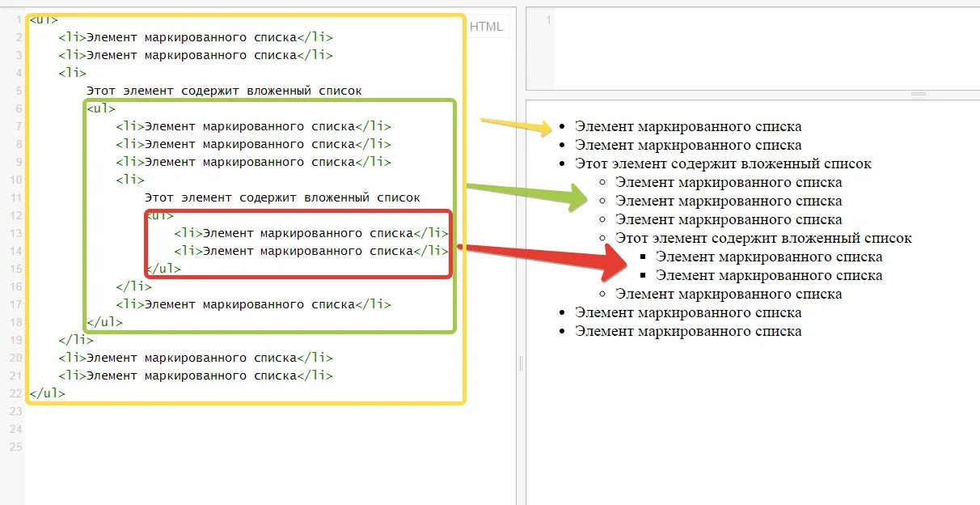Click the opening <ul> tag on line 6
This screenshot has height=505, width=980.
[x=101, y=108]
